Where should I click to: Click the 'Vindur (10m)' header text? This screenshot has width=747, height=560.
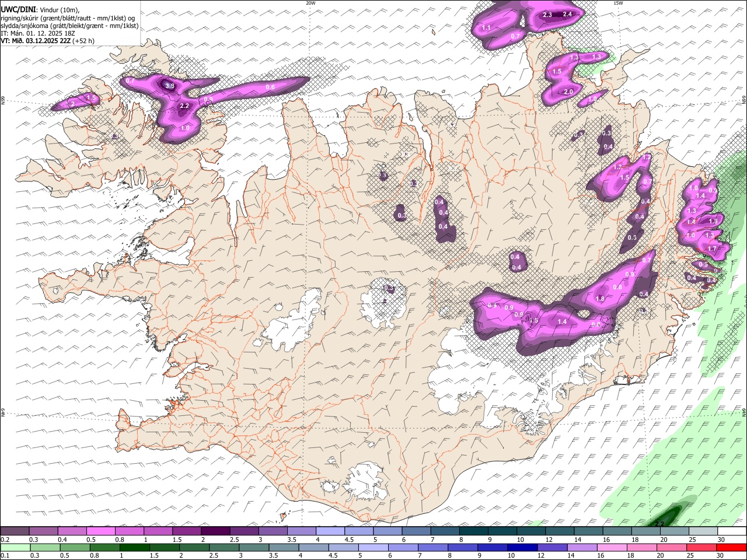pos(59,10)
